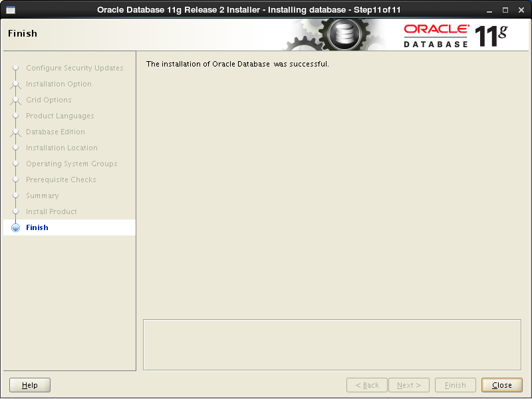Click the empty message text area
The image size is (532, 399).
(332, 344)
